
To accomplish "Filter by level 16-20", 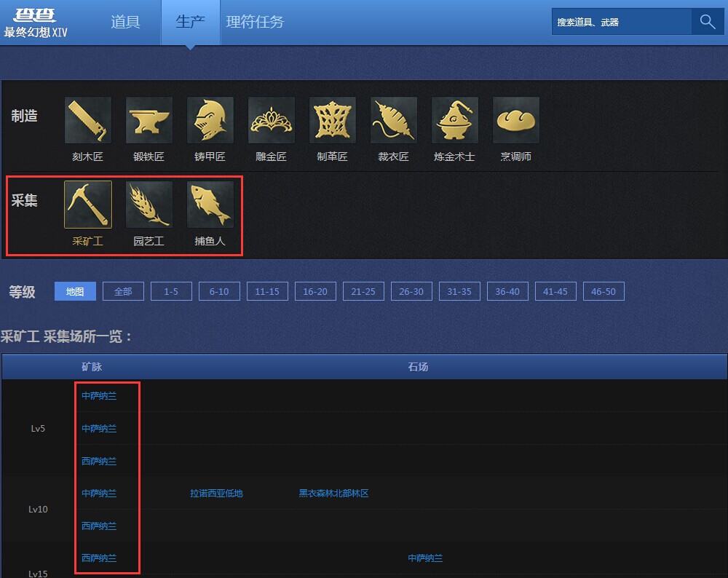I will (x=315, y=292).
